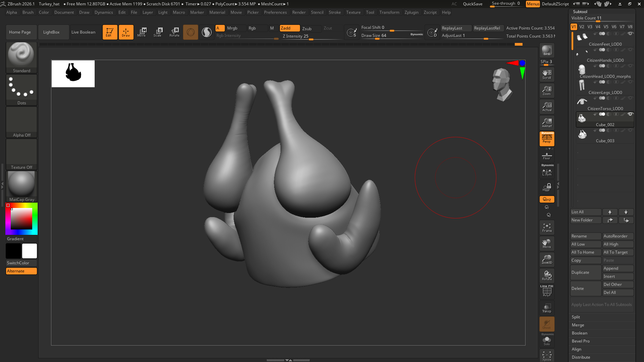Select the Move transform tool in top shelf
This screenshot has width=644, height=362.
[142, 32]
